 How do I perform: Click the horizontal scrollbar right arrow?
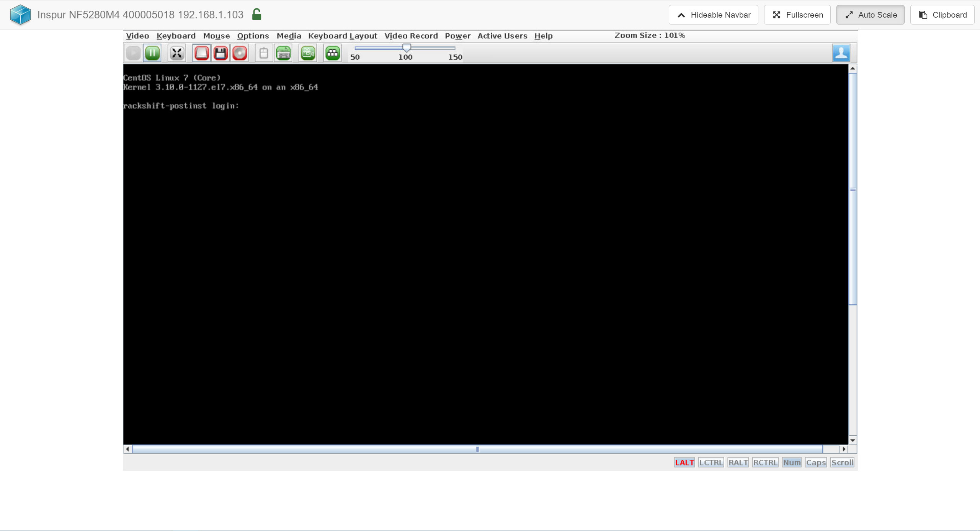(x=844, y=449)
